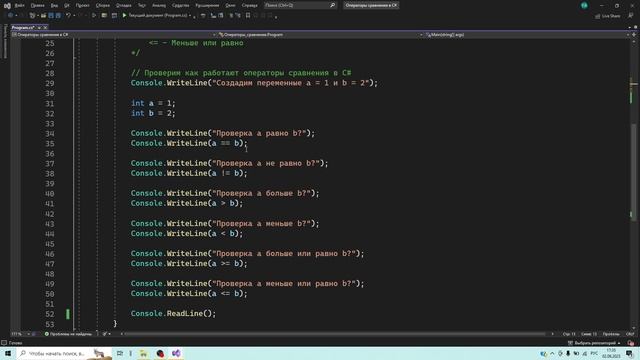Open the Windows Start button
The height and width of the screenshot is (360, 640).
[8, 353]
